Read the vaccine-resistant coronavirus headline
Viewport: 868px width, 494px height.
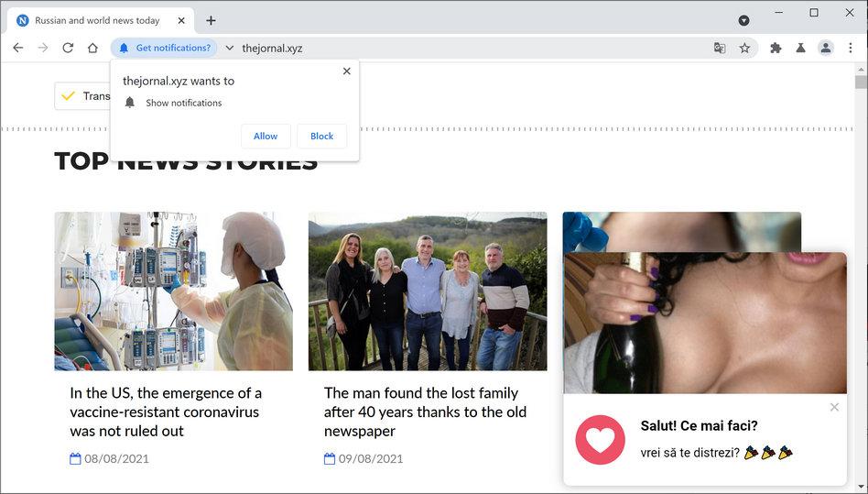166,412
